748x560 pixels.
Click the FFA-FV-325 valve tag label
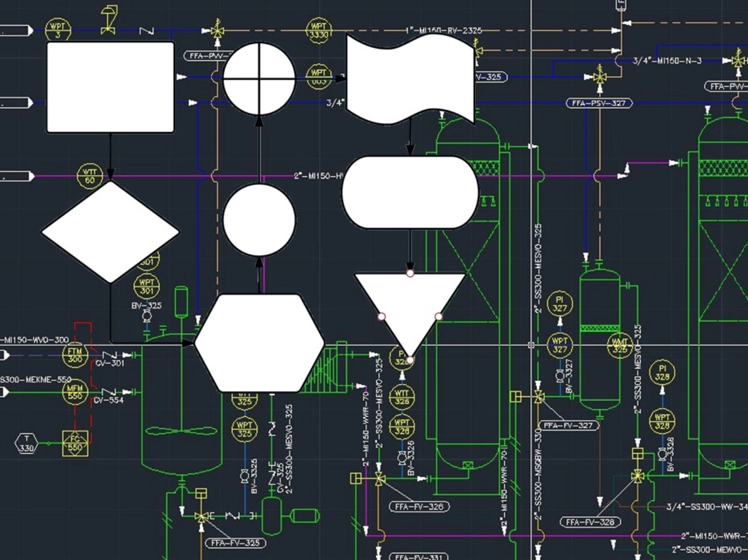click(x=235, y=543)
